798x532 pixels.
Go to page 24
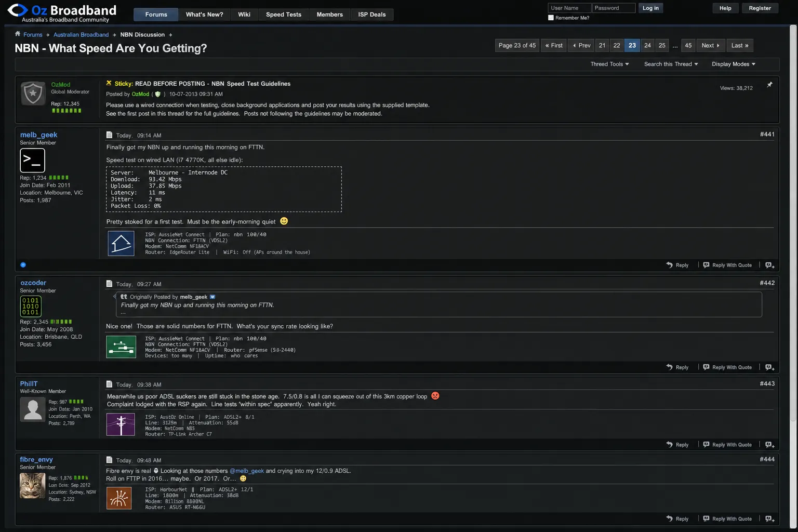[647, 45]
